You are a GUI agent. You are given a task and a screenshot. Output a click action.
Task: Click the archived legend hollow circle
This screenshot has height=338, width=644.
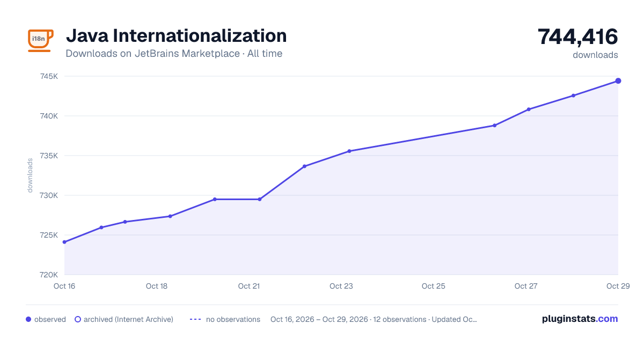pos(77,319)
